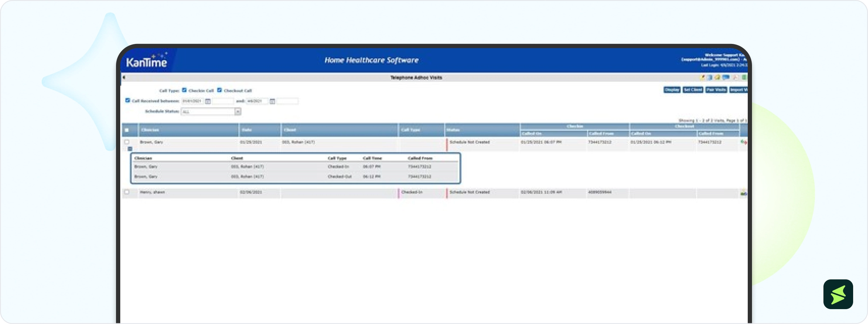This screenshot has height=324, width=868.
Task: Sort by the Date column header
Action: (247, 130)
